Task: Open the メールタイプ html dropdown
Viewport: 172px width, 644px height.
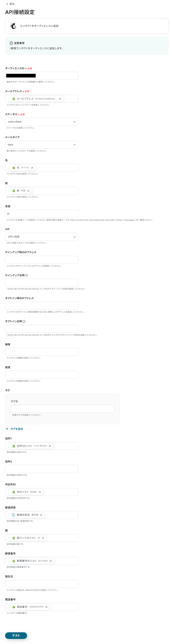Action: [42, 145]
